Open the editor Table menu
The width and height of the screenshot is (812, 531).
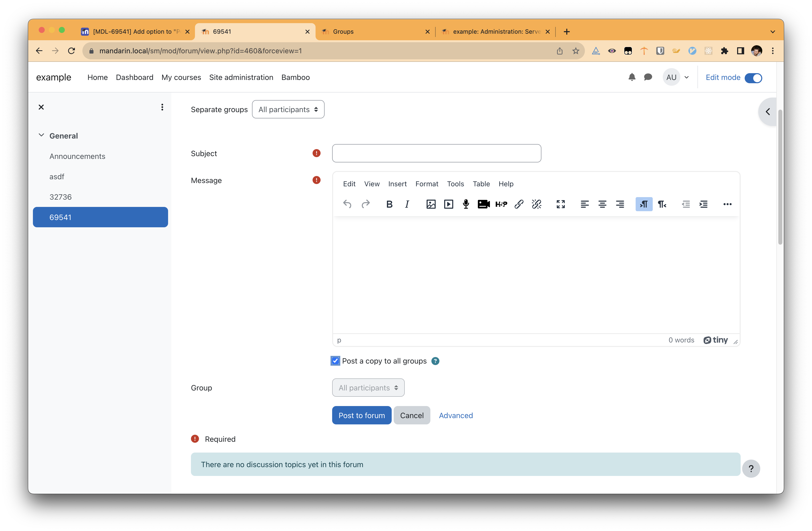pyautogui.click(x=481, y=184)
